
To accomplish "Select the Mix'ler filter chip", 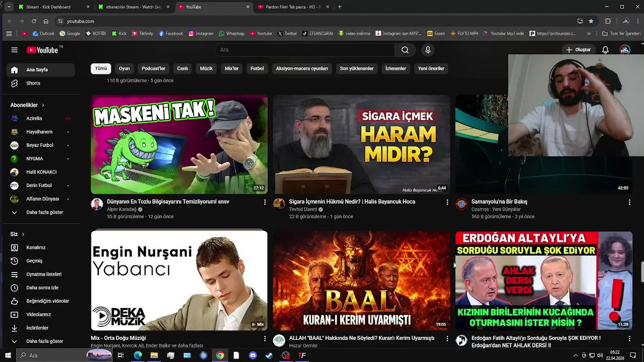I will (231, 68).
